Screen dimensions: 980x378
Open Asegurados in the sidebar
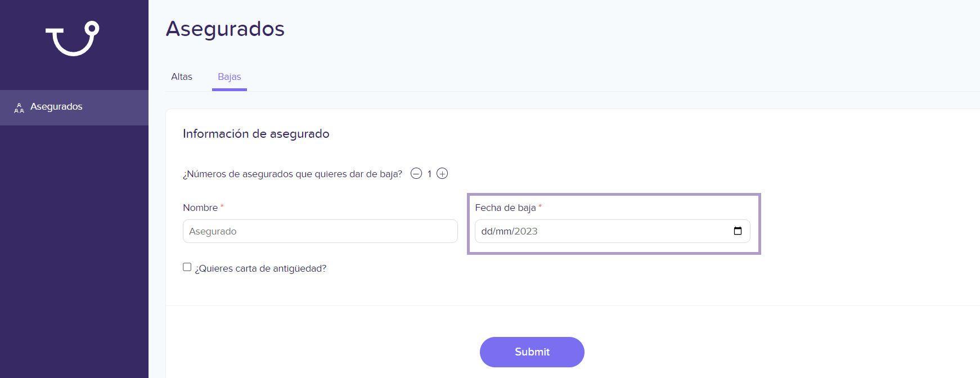click(x=74, y=107)
